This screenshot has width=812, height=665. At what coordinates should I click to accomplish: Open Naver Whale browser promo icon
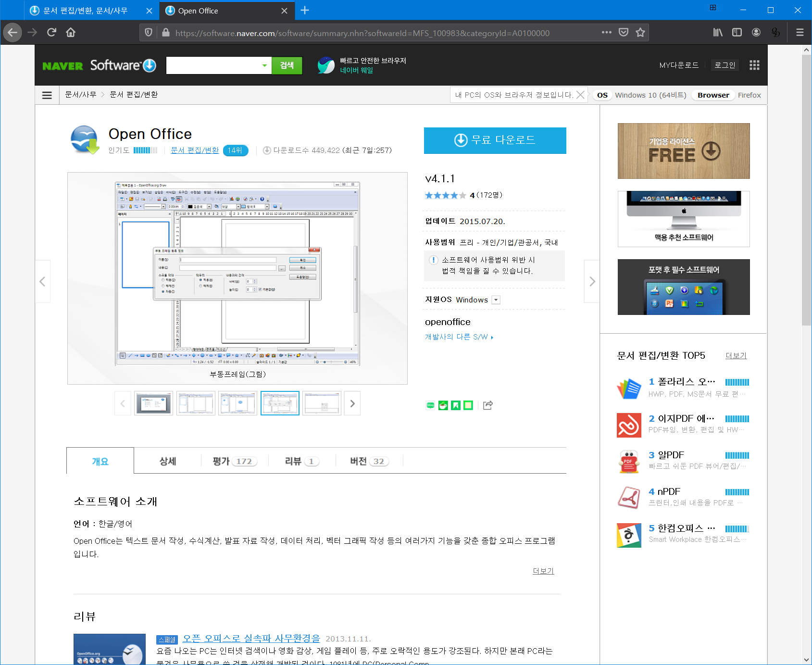[x=326, y=65]
